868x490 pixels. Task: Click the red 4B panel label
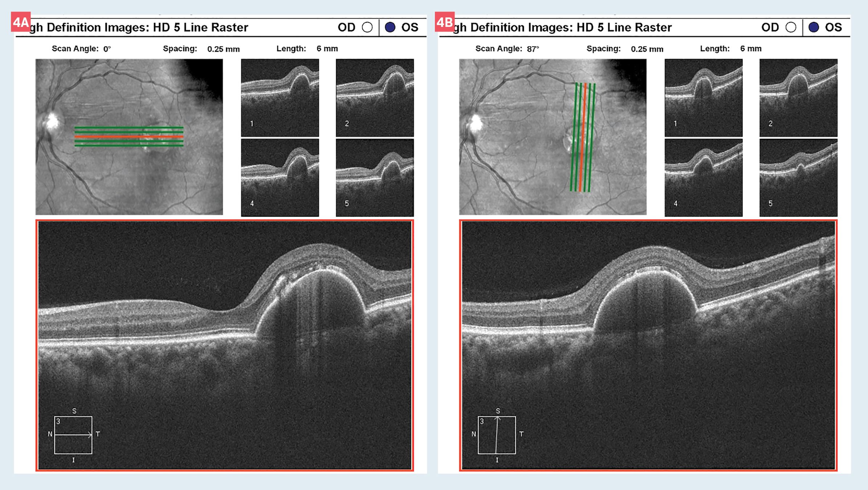444,23
